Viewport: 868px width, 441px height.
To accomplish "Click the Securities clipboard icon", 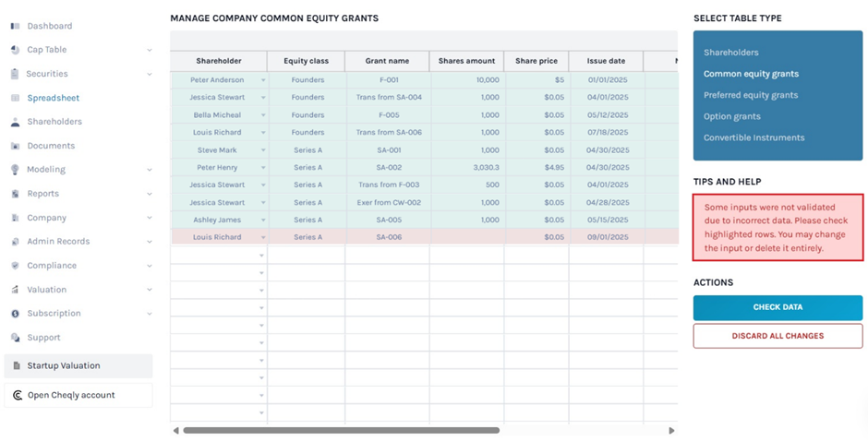I will 15,74.
